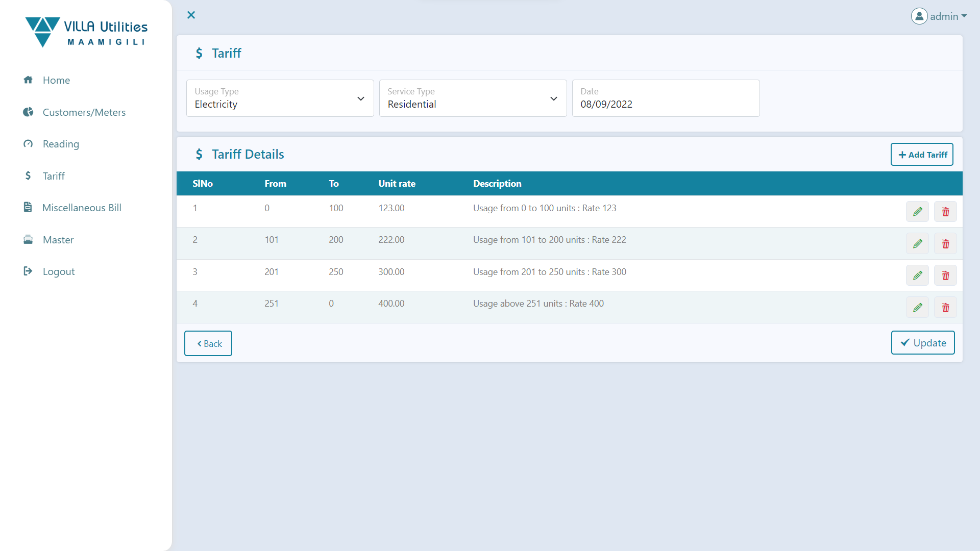Click the admin user avatar icon
This screenshot has height=551, width=980.
pyautogui.click(x=919, y=16)
